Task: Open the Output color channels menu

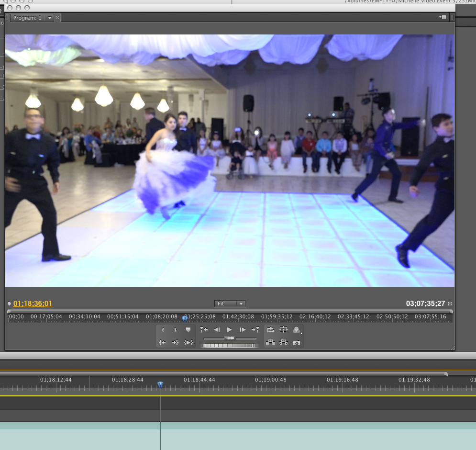Action: (297, 330)
